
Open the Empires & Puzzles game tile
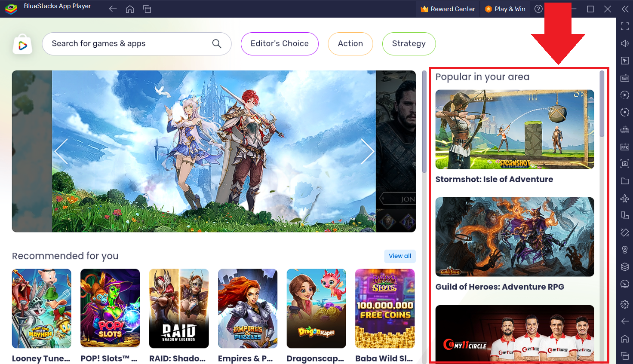coord(248,309)
